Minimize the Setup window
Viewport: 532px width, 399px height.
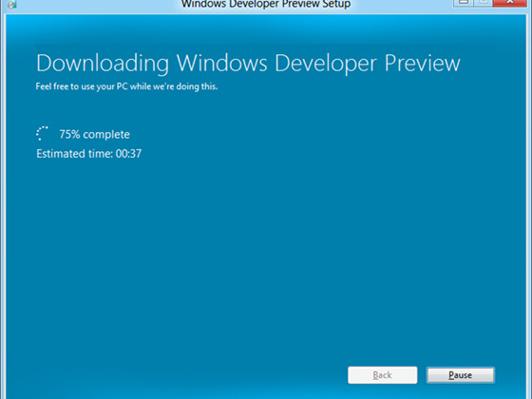pos(464,3)
